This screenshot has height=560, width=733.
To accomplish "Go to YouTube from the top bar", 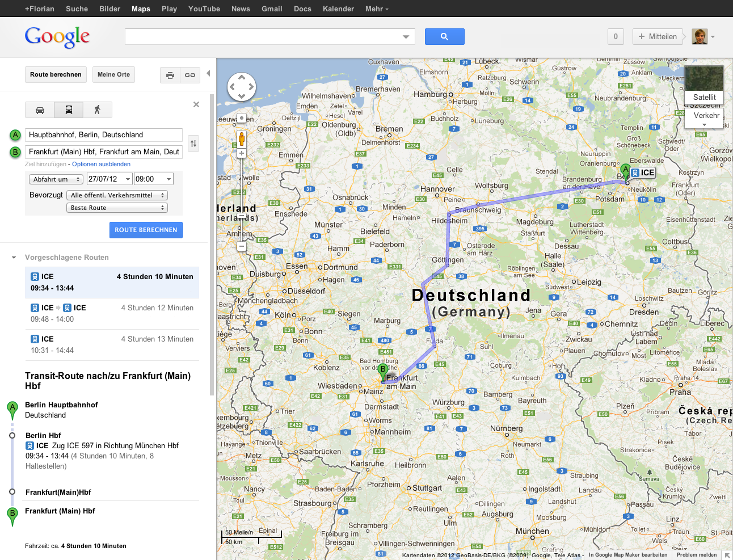I will pos(204,9).
